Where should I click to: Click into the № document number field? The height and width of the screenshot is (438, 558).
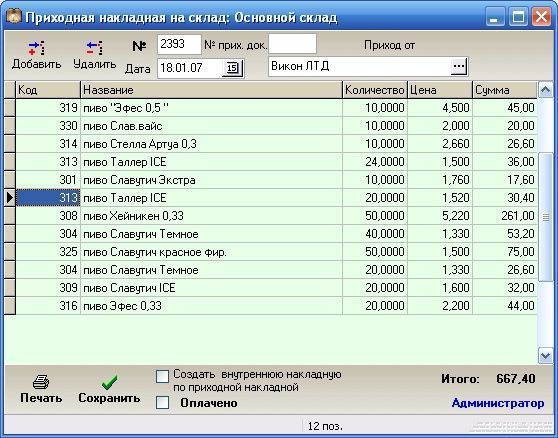tap(179, 44)
